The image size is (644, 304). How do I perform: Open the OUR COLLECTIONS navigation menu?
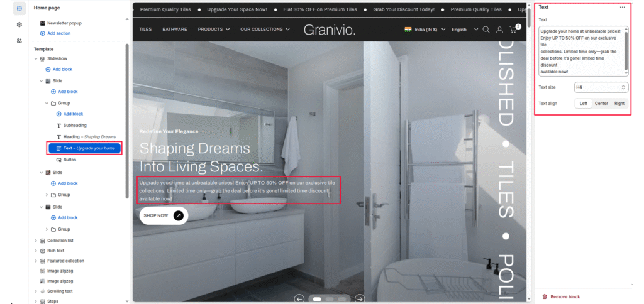pos(265,30)
